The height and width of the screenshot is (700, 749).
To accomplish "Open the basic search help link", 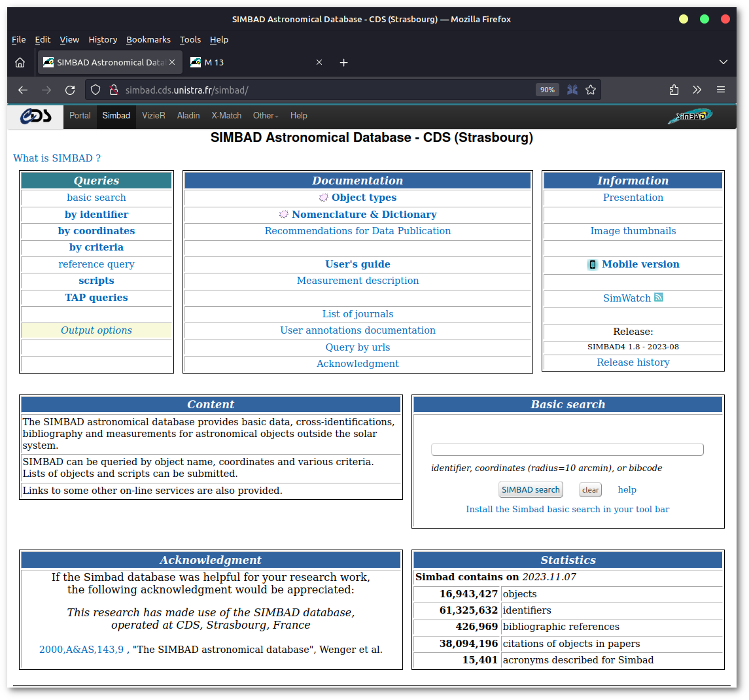I will (x=627, y=490).
